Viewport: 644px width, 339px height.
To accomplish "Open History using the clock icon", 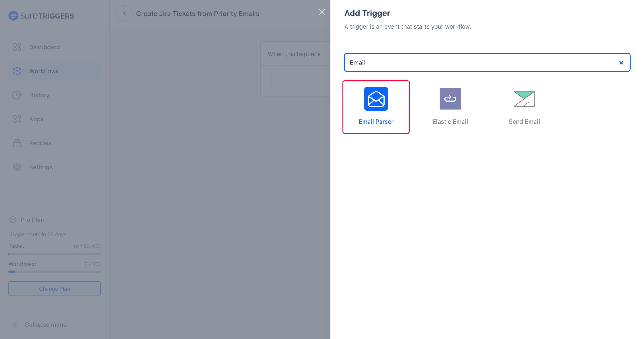I will point(17,95).
